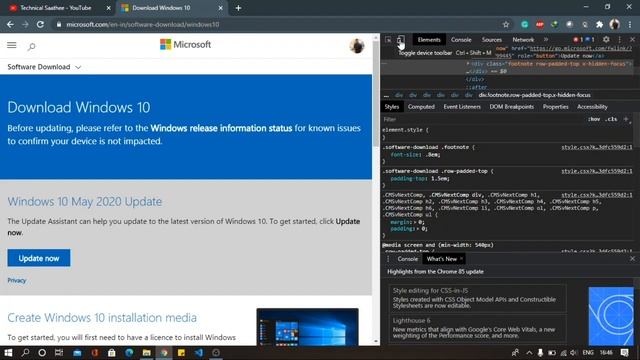The image size is (640, 360).
Task: Expand the padding shorthand property triangle
Action: tap(419, 229)
